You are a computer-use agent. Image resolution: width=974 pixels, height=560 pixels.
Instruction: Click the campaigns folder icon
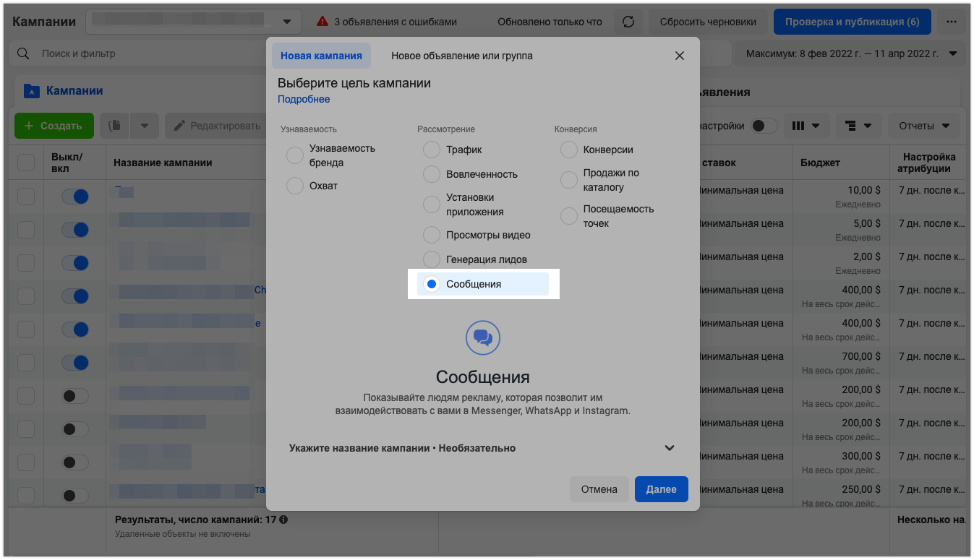pyautogui.click(x=31, y=91)
